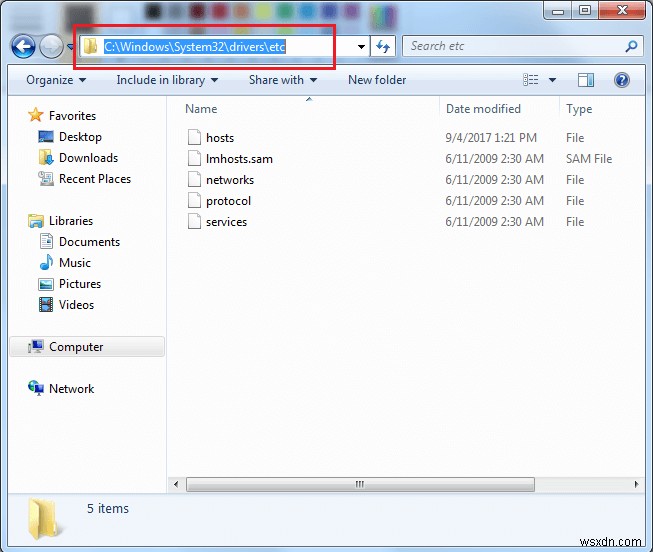Open the Pictures library
653x552 pixels.
(x=80, y=284)
